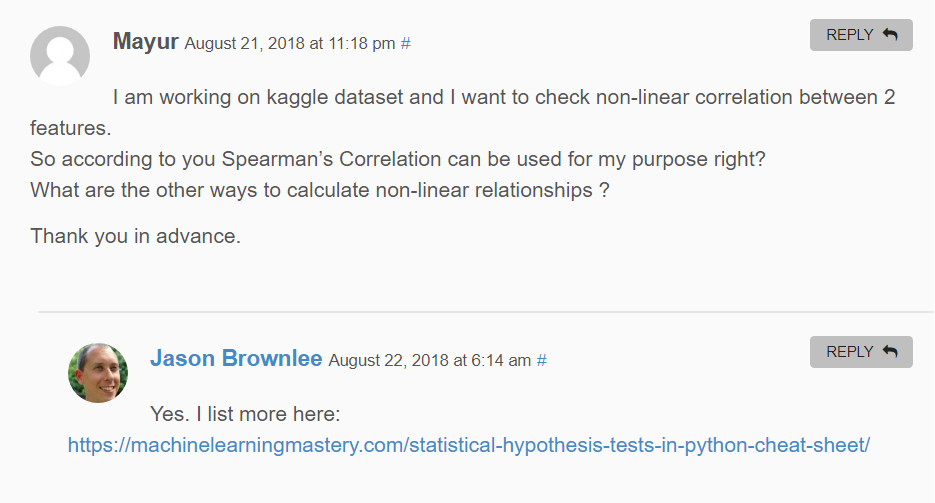Click the line about Spearman's Correlation

pos(398,160)
